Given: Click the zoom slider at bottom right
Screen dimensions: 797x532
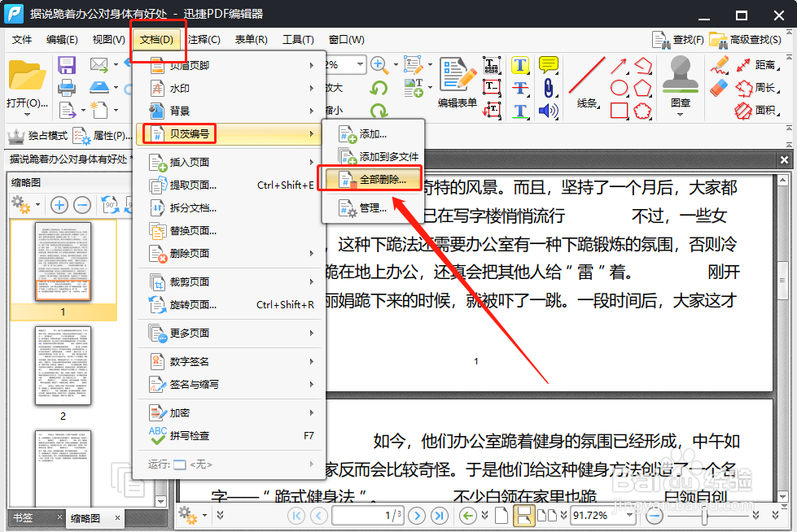Looking at the screenshot, I should pyautogui.click(x=704, y=515).
